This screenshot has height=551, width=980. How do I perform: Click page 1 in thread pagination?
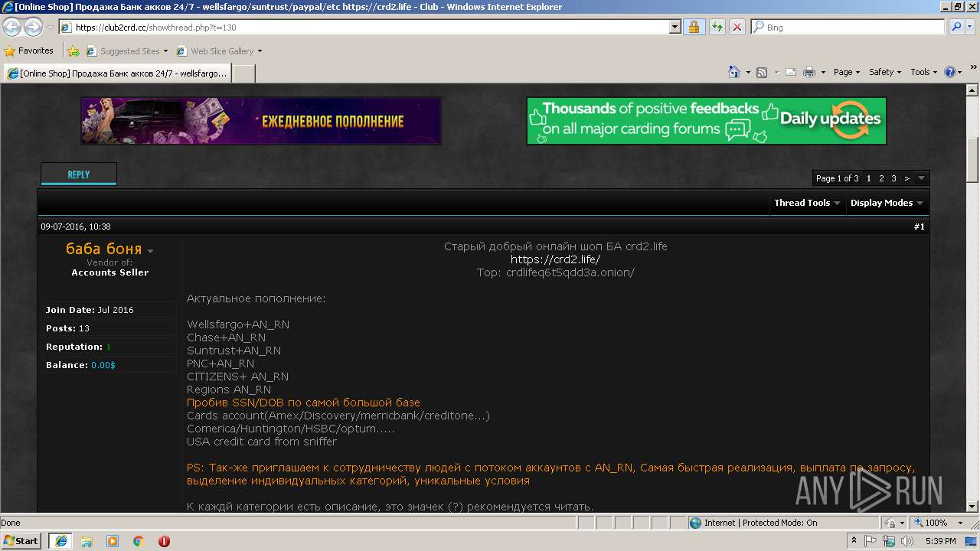(869, 178)
